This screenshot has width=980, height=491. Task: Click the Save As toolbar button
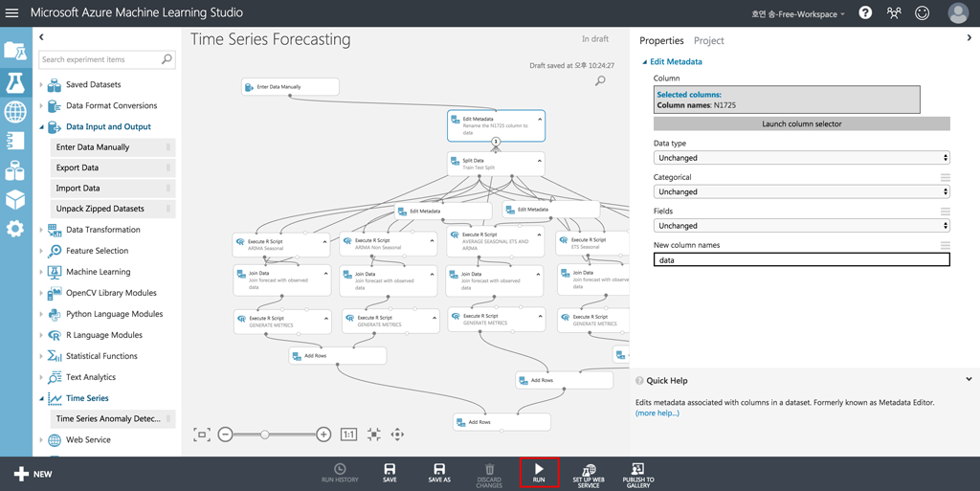tap(439, 474)
